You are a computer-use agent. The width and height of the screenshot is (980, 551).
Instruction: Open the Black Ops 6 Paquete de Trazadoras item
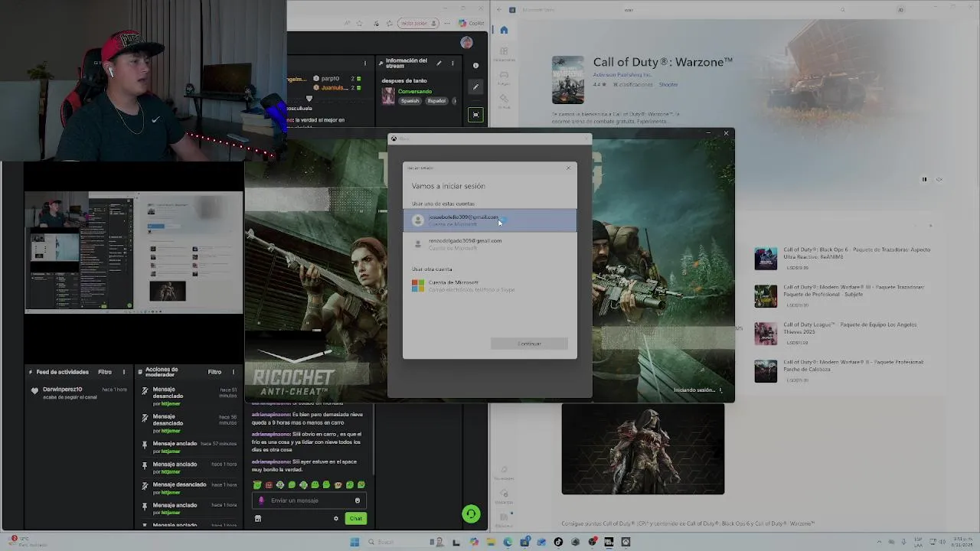coord(842,258)
